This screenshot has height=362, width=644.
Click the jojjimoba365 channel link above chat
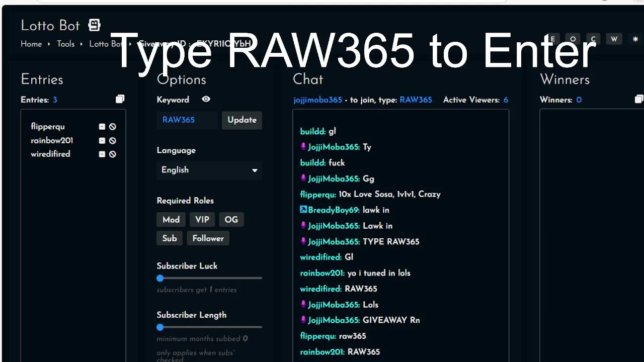(318, 100)
